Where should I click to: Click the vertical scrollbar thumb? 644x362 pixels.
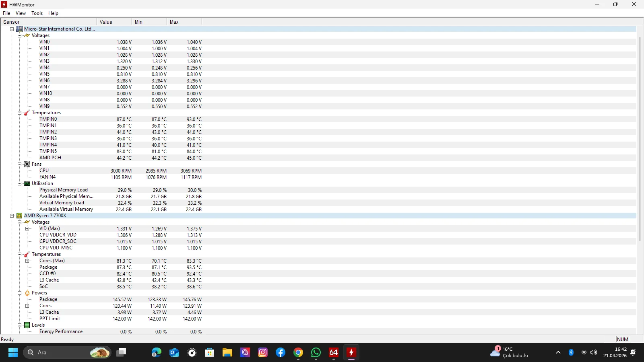[640, 139]
